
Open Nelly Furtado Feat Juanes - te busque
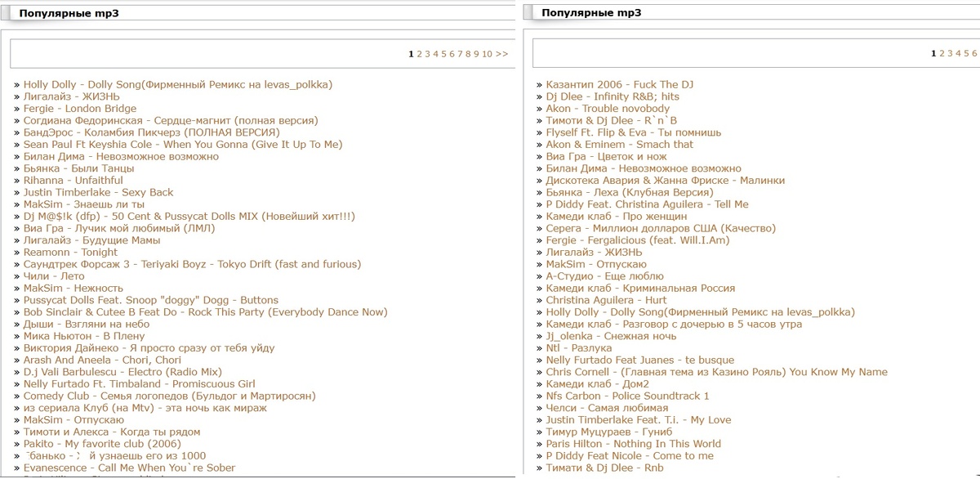[640, 360]
